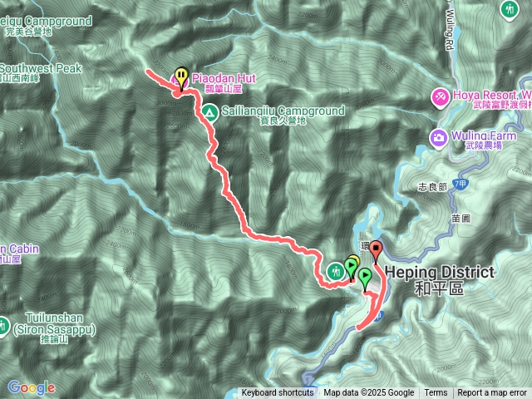Click Report a map error
This screenshot has height=399, width=532.
pos(491,393)
